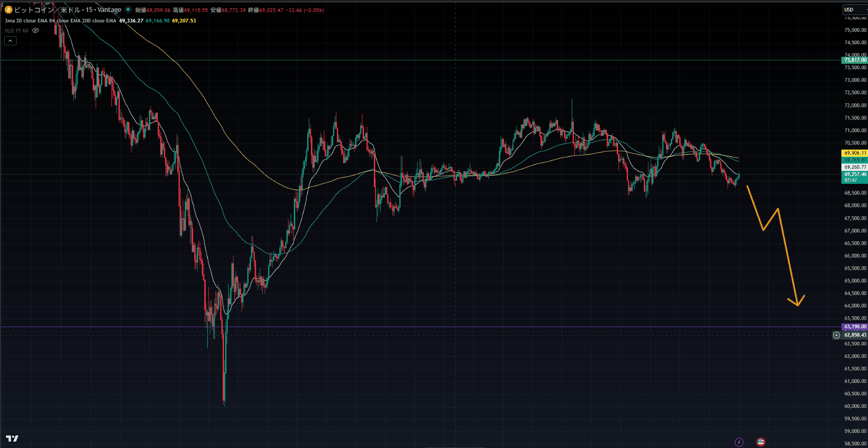Click the 63,190.00 purple price label
868x448 pixels.
(855, 327)
